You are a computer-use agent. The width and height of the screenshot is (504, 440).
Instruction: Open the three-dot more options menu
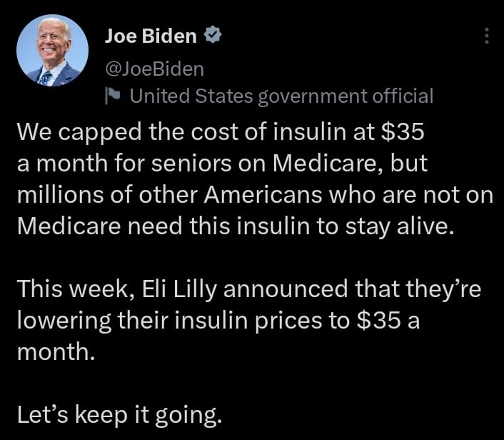[x=487, y=36]
